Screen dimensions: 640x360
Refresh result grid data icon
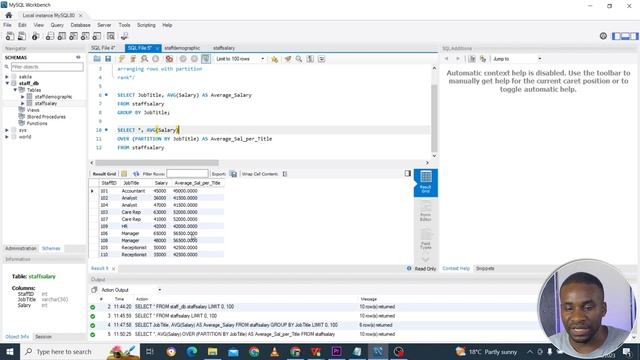pos(136,174)
